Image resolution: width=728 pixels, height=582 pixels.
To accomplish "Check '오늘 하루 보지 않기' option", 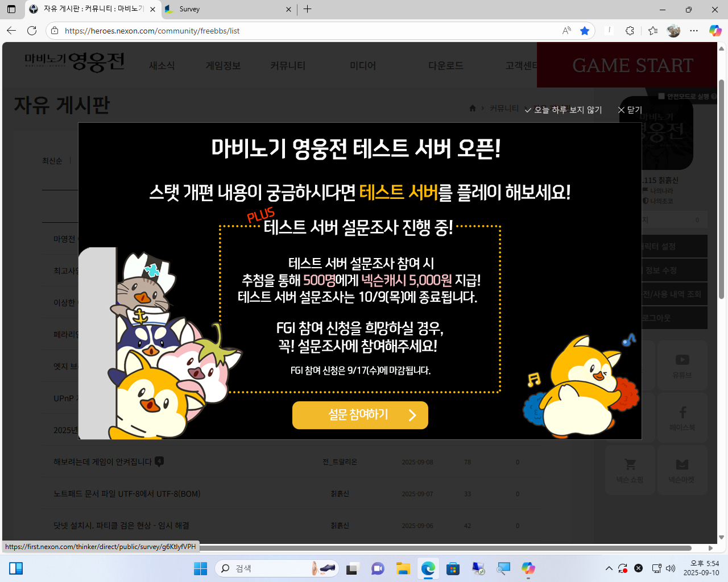I will point(563,110).
